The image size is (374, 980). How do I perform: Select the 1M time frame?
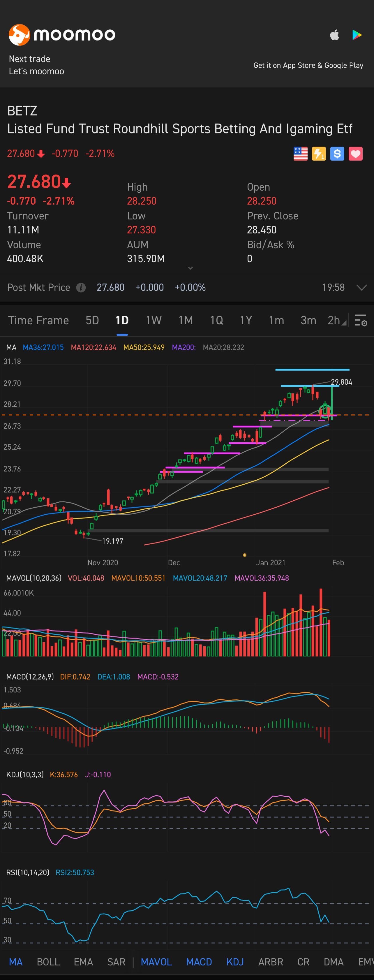(186, 320)
